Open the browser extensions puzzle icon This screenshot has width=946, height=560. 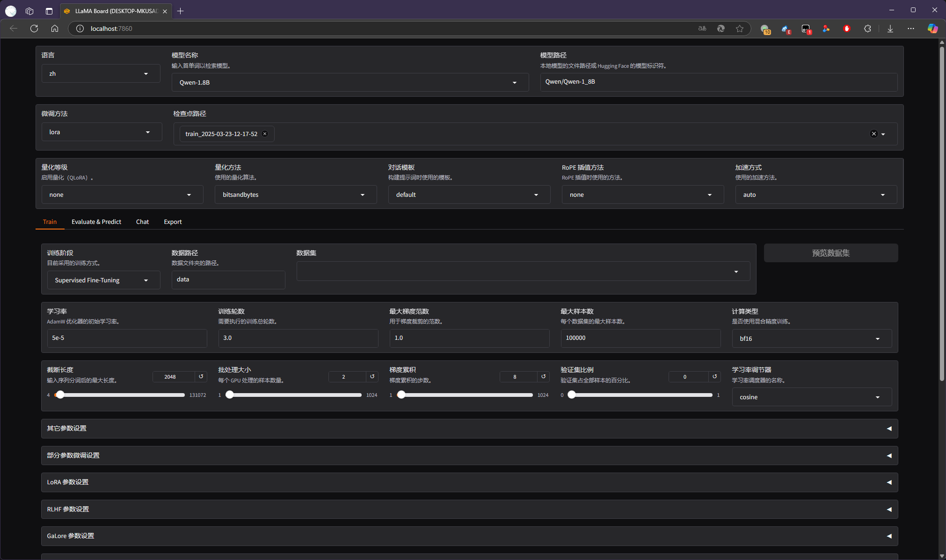click(x=867, y=29)
